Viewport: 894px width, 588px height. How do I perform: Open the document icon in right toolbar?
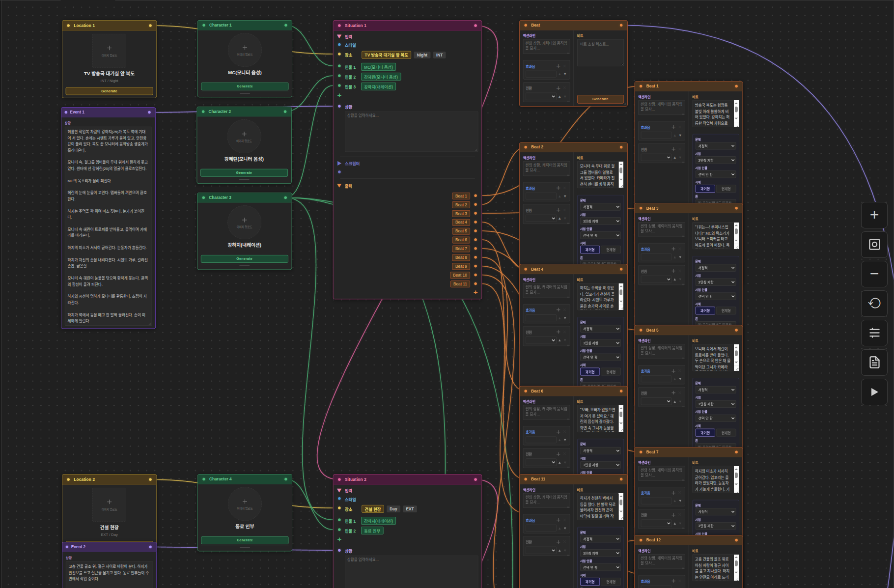(874, 363)
